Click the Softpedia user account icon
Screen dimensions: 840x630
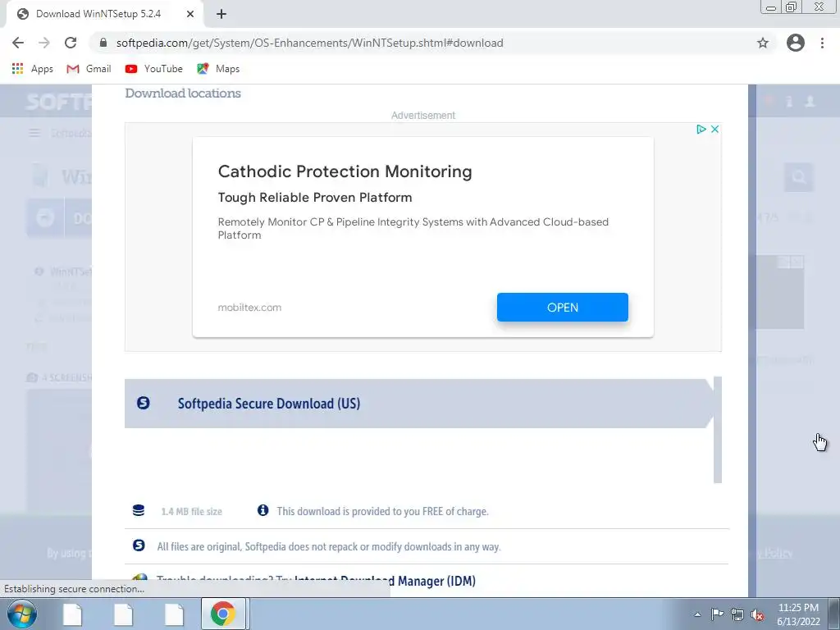(810, 101)
